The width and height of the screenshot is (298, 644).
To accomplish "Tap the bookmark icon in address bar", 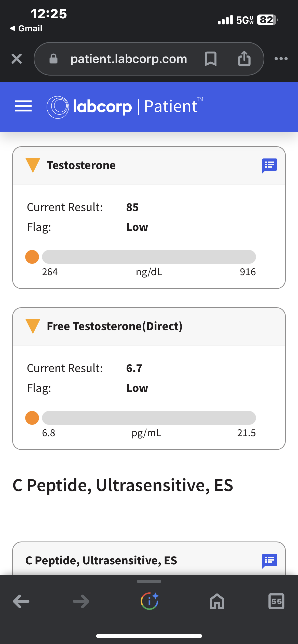I will pyautogui.click(x=211, y=59).
